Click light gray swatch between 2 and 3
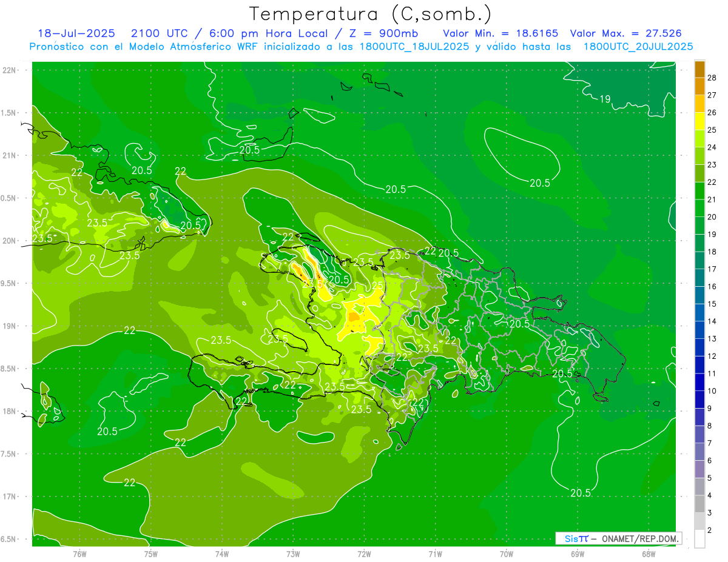The width and height of the screenshot is (728, 562). [x=699, y=521]
